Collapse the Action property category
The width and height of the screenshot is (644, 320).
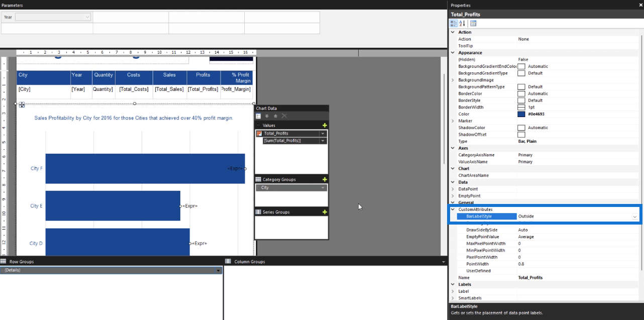(453, 32)
